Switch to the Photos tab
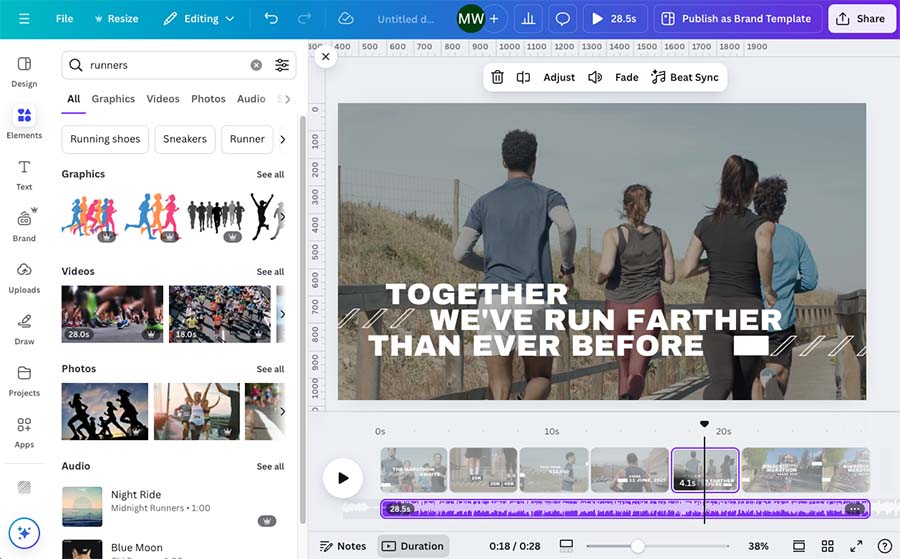This screenshot has height=559, width=900. [208, 99]
